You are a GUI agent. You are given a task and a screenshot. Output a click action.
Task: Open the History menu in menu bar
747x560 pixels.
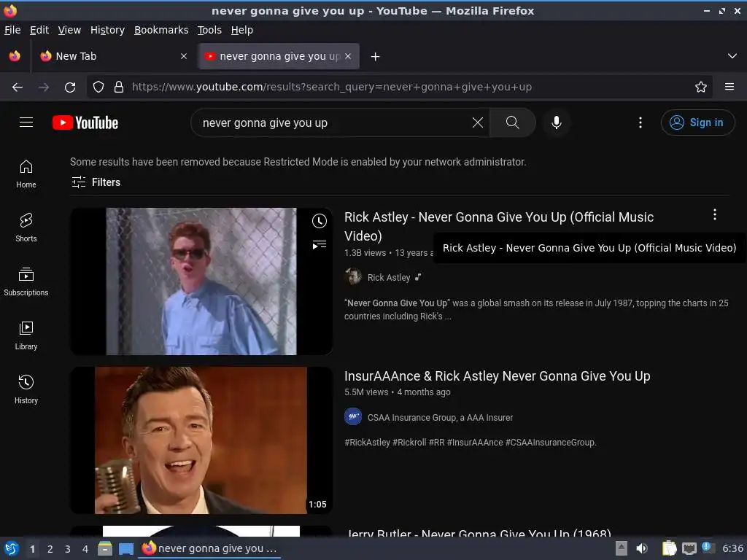[x=108, y=30]
